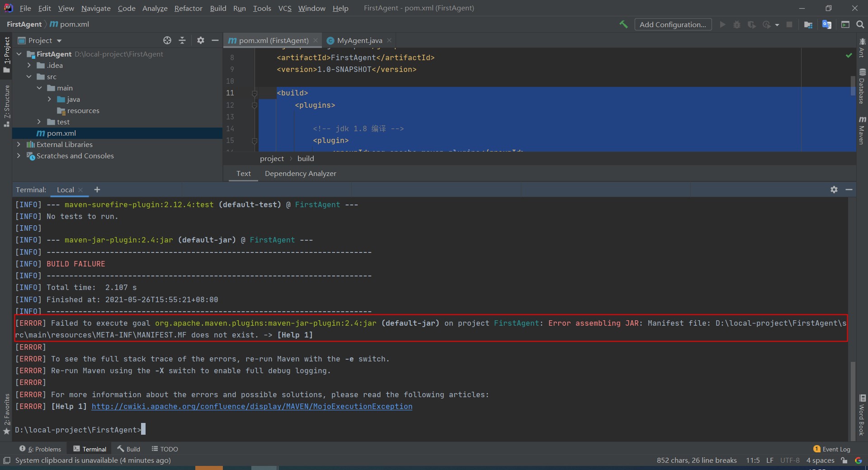Viewport: 868px width, 470px height.
Task: Open the run-with-profiler dropdown arrow
Action: click(x=777, y=25)
